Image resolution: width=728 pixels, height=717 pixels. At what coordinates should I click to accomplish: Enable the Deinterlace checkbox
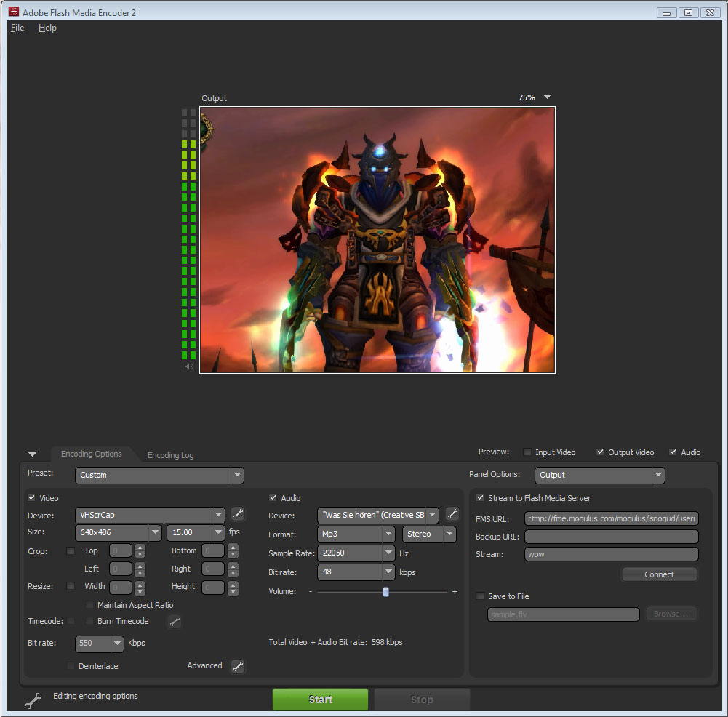tap(71, 666)
